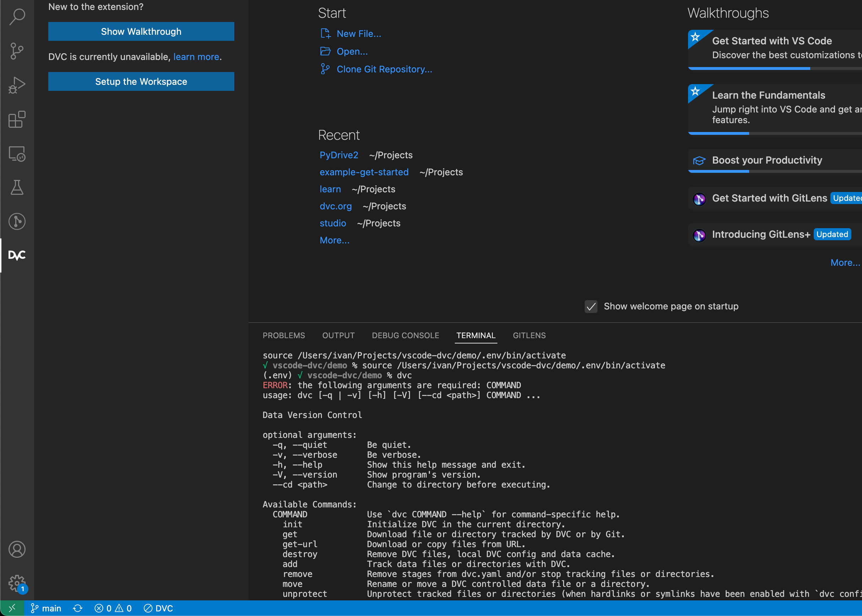Viewport: 862px width, 616px height.
Task: Click the GitLens logo beside Get Started with GitLens
Action: point(699,199)
